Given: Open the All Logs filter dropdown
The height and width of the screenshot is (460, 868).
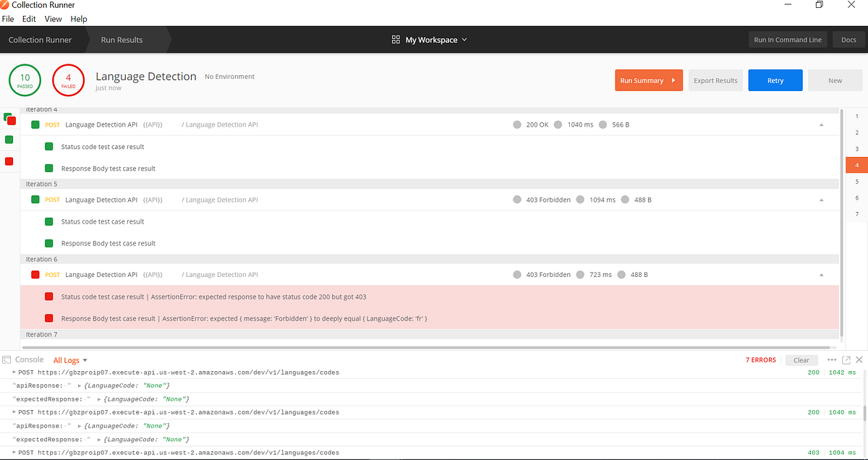Looking at the screenshot, I should [69, 359].
